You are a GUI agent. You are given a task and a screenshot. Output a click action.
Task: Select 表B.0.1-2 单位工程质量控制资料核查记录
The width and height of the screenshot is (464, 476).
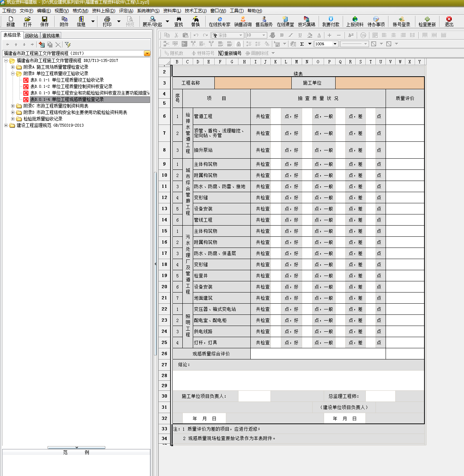[71, 86]
